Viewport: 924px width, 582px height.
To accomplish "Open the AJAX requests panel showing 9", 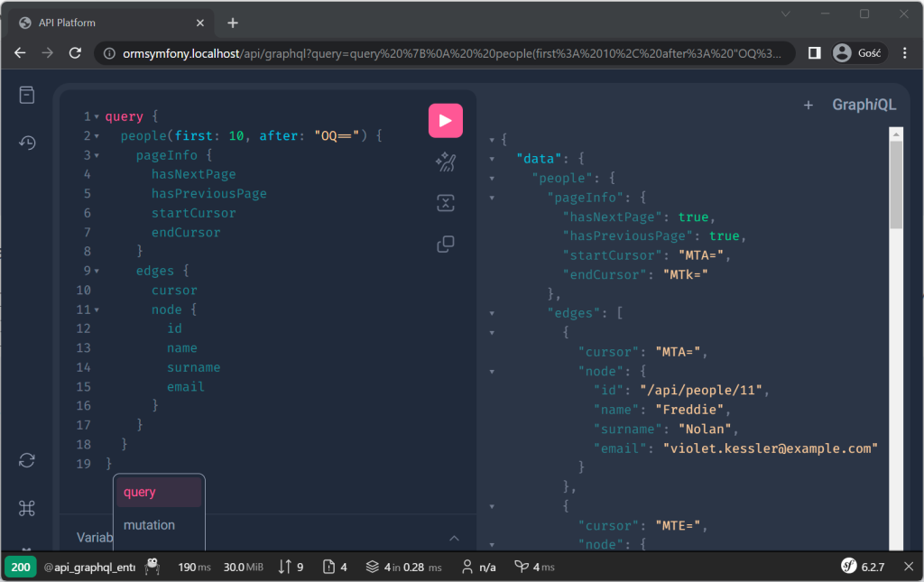I will (291, 567).
